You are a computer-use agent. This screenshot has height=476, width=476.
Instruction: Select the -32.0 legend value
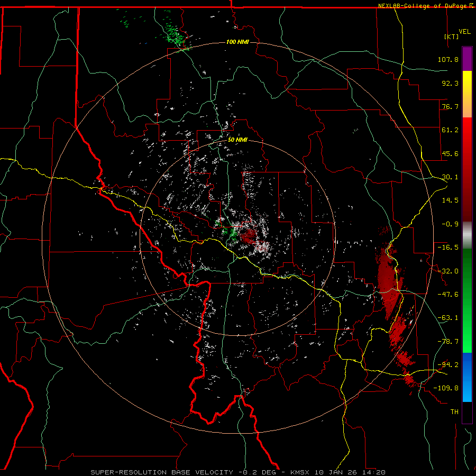click(448, 271)
